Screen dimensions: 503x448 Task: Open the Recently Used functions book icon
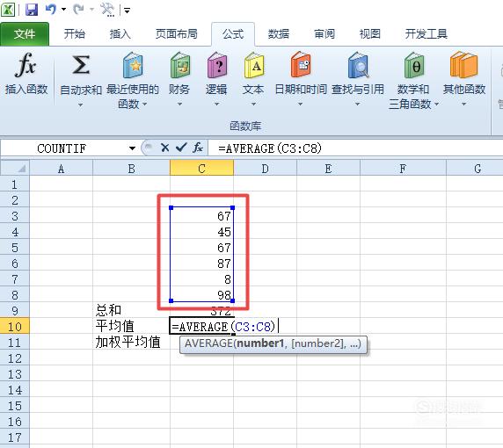pyautogui.click(x=133, y=65)
